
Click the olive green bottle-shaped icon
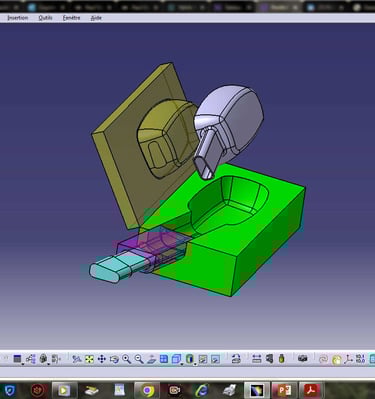click(x=282, y=359)
